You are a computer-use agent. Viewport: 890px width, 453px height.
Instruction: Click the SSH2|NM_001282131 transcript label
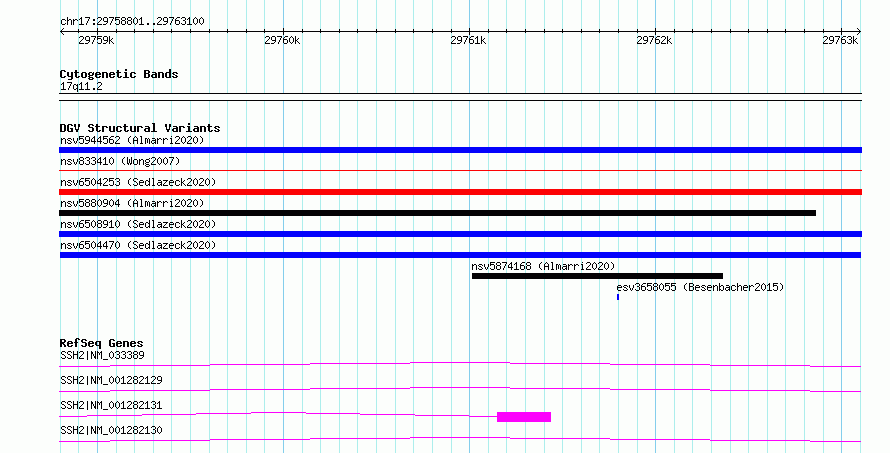point(111,405)
